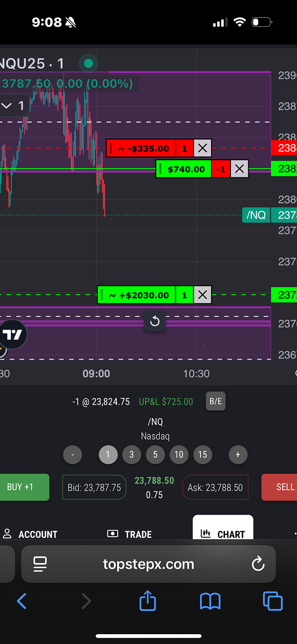This screenshot has width=297, height=644.
Task: Tap the Bid: 23,787.75 price box
Action: coord(94,487)
